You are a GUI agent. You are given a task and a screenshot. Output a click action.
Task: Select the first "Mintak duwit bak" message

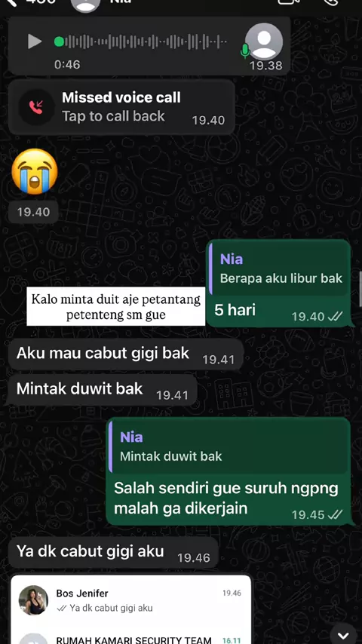pos(103,389)
